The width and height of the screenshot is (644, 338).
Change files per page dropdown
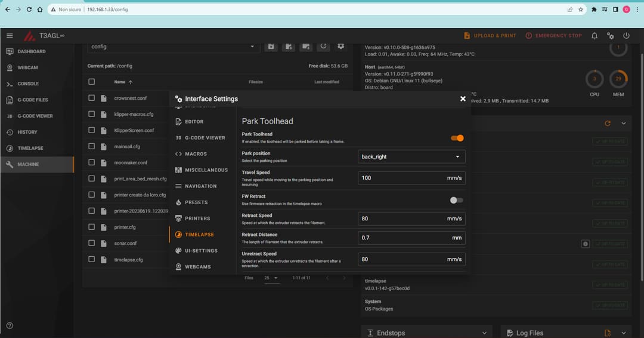tap(271, 278)
